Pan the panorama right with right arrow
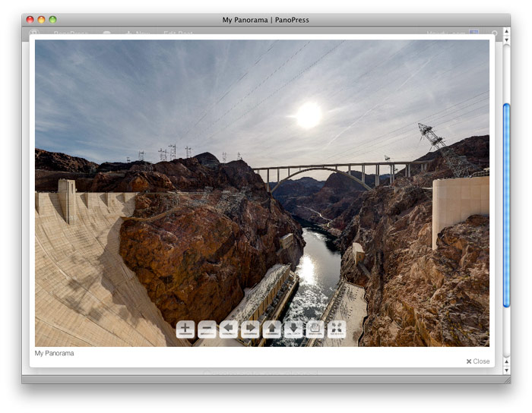Image resolution: width=532 pixels, height=413 pixels. coord(250,329)
